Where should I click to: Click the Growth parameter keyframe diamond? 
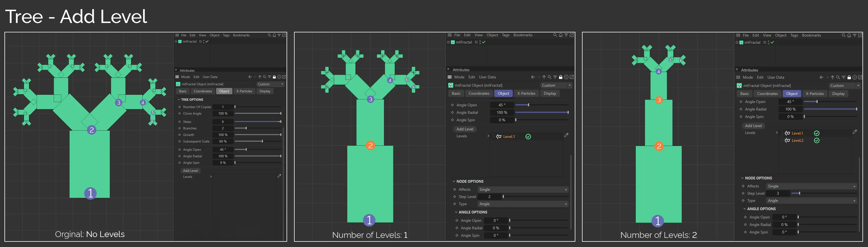tap(180, 135)
